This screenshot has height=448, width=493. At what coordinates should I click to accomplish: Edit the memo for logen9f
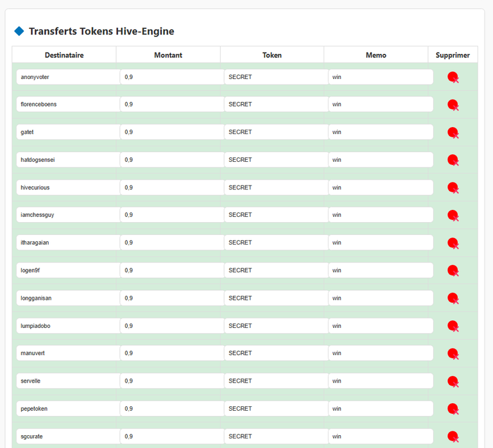pos(381,270)
